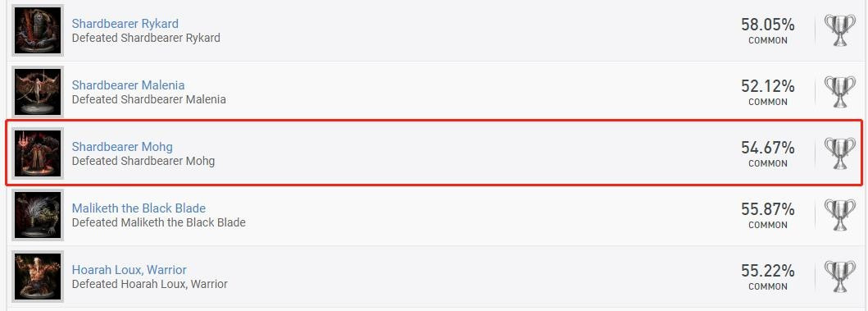Viewport: 868px width, 311px height.
Task: Click the Hoarah Loux, Warrior trophy image
Action: 38,277
